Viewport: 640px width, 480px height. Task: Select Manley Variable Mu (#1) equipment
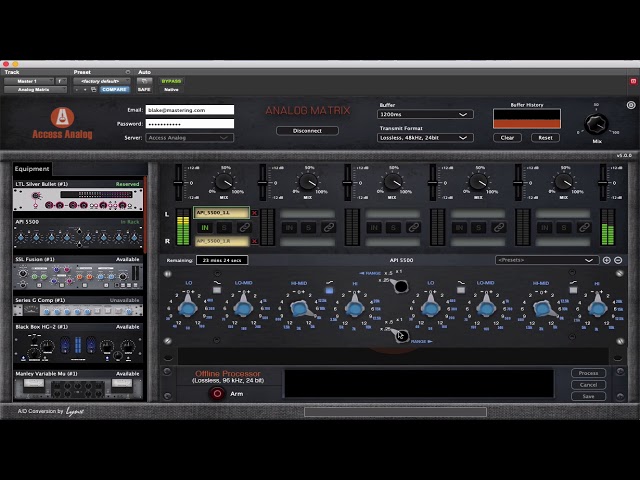click(78, 385)
